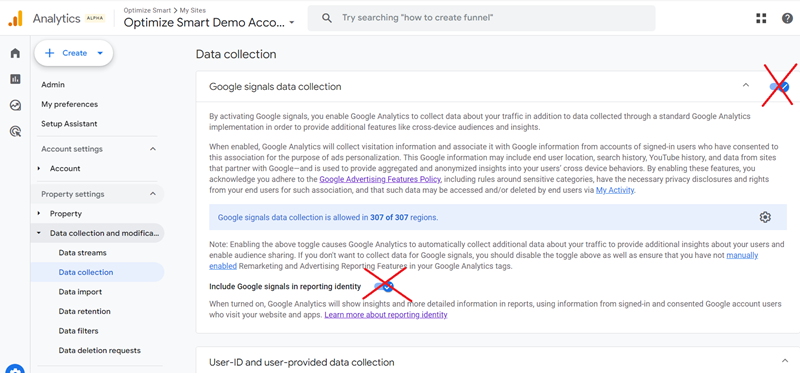Open the Google Advertising Features Policy link
Screen dimensions: 800x373
(380, 179)
